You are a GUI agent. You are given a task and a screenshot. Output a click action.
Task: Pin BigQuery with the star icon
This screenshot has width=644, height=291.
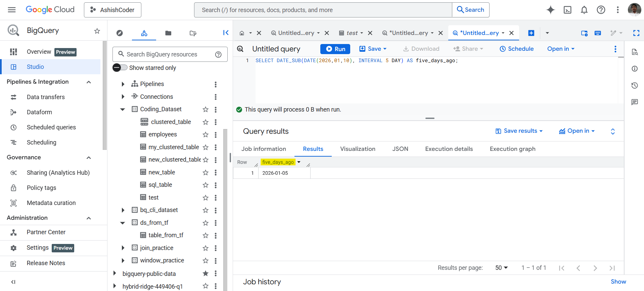tap(97, 31)
